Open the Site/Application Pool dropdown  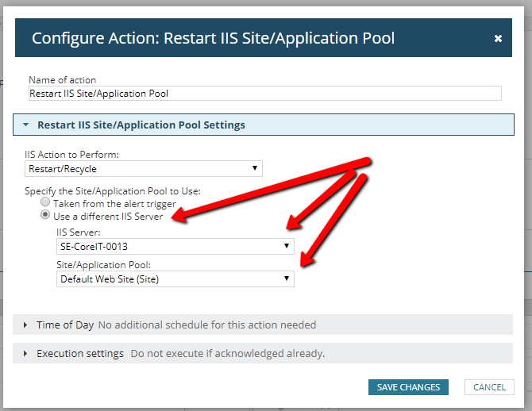[175, 278]
